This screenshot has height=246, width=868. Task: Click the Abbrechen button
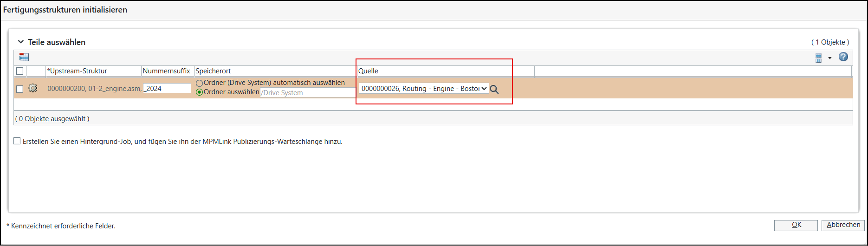[843, 225]
